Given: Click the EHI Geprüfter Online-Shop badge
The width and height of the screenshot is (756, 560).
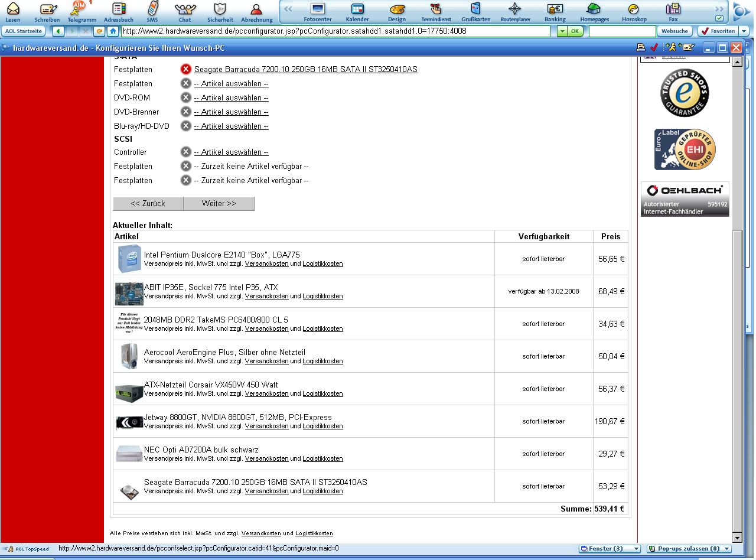Looking at the screenshot, I should pyautogui.click(x=685, y=149).
